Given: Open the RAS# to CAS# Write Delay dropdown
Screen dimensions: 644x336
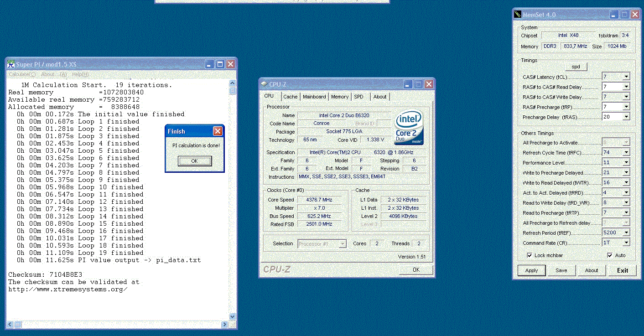Looking at the screenshot, I should [x=626, y=97].
